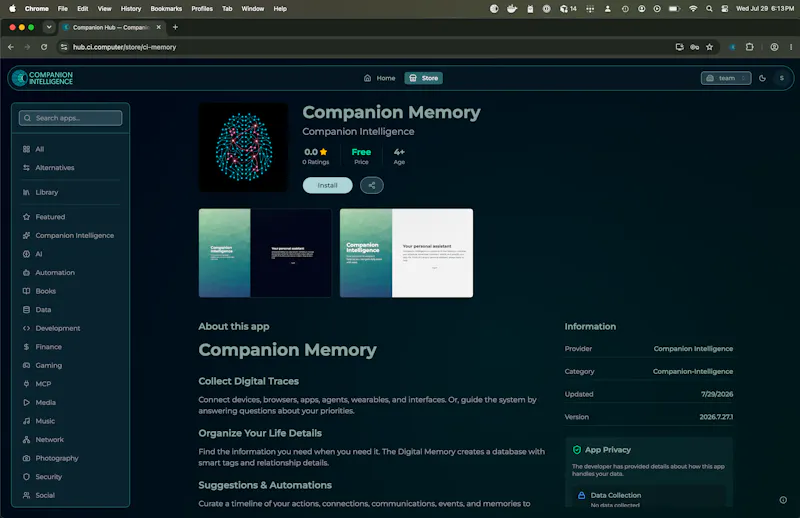Open the Alternatives category
The image size is (800, 518).
click(x=70, y=167)
